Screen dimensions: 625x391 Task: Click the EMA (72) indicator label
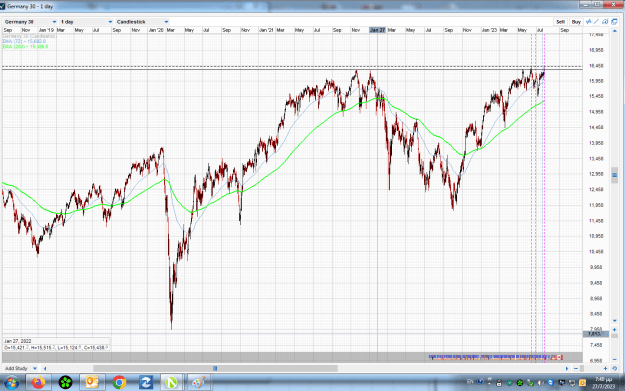(24, 41)
